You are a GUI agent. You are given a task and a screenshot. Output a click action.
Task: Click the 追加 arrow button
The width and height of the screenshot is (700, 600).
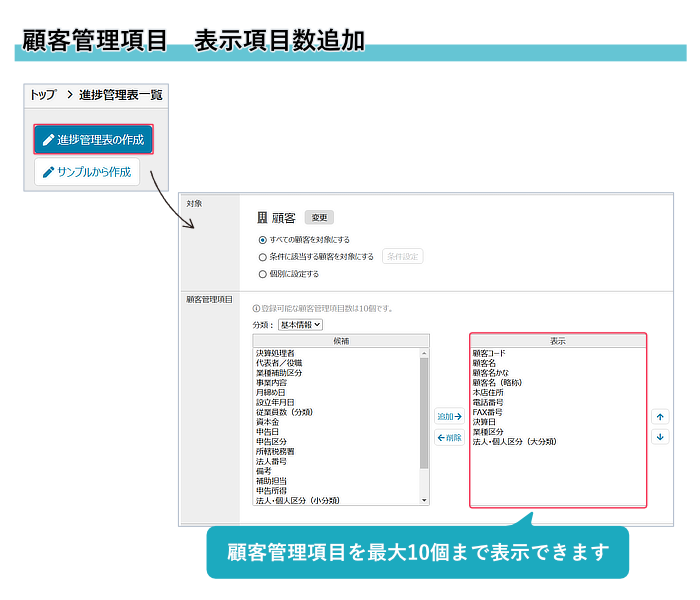pos(449,416)
